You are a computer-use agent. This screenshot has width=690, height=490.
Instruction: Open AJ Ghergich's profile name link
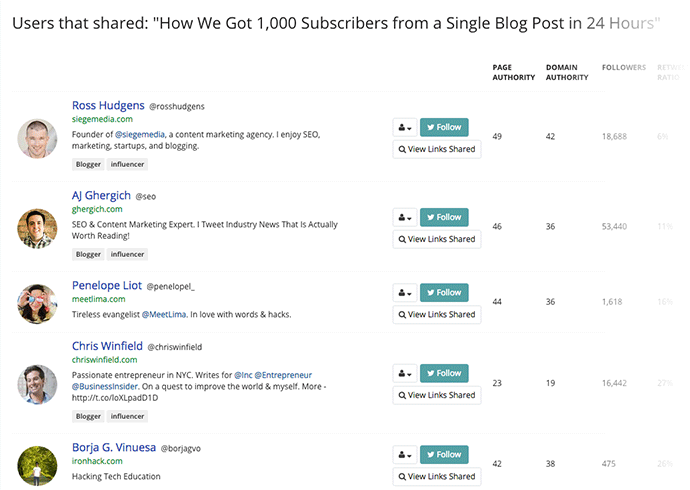(x=101, y=195)
